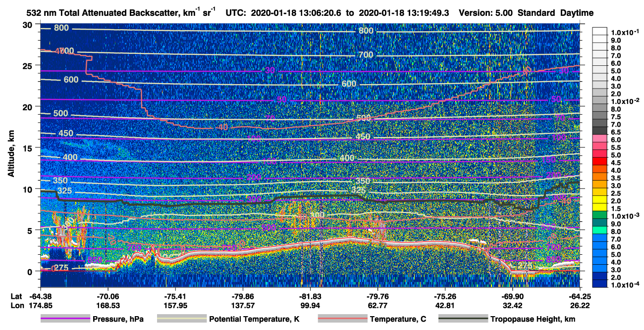This screenshot has width=644, height=330.
Task: Click the yellow Potential Temperature legend line sample
Action: pos(181,319)
